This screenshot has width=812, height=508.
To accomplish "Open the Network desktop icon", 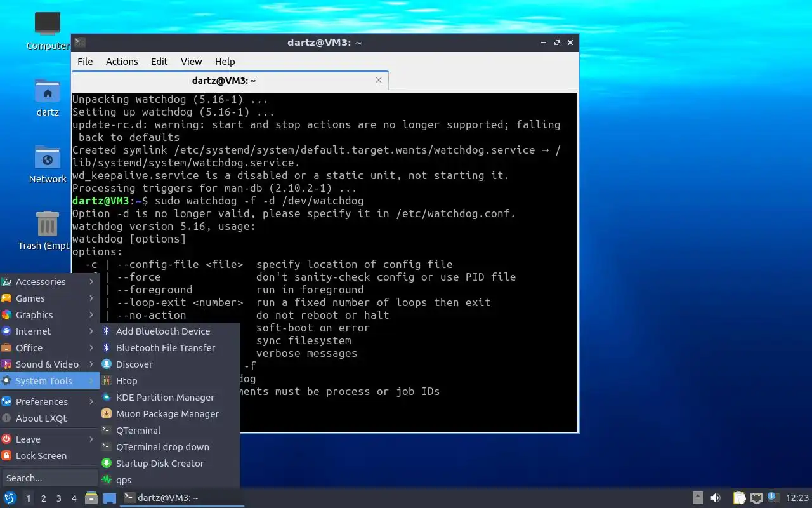I will click(x=48, y=164).
